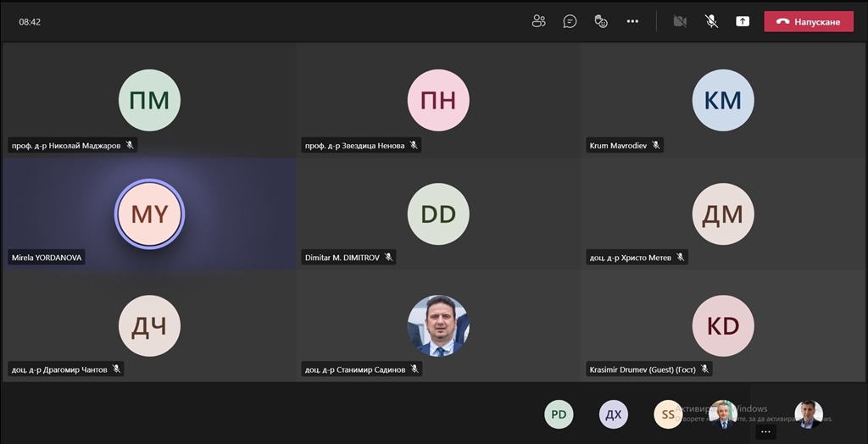Turn on the camera
This screenshot has width=868, height=444.
point(680,21)
